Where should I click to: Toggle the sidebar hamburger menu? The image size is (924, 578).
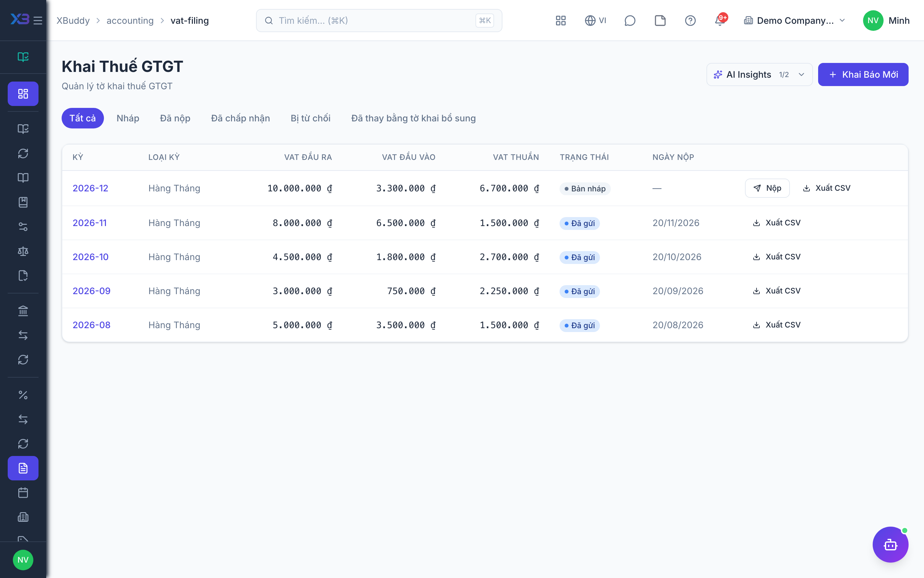(38, 20)
